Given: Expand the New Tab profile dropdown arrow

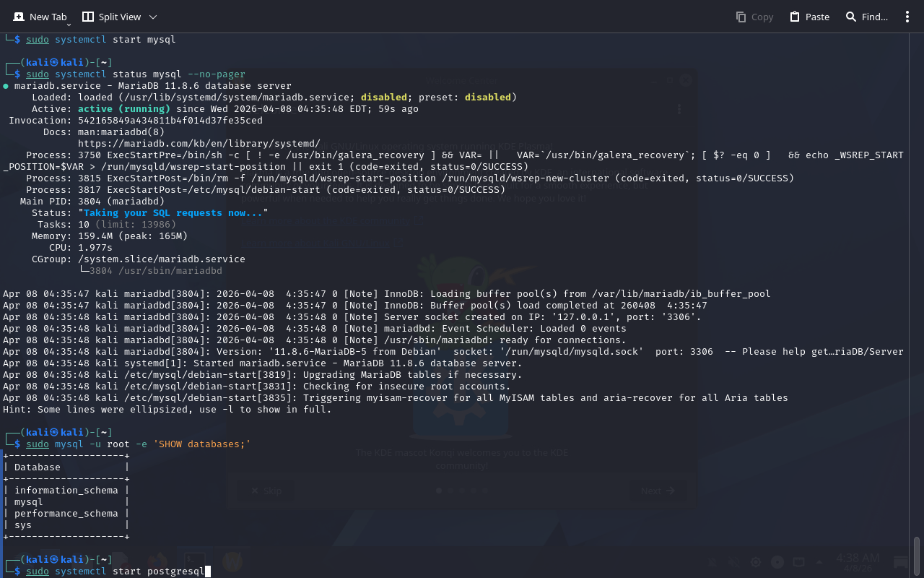Looking at the screenshot, I should (69, 24).
